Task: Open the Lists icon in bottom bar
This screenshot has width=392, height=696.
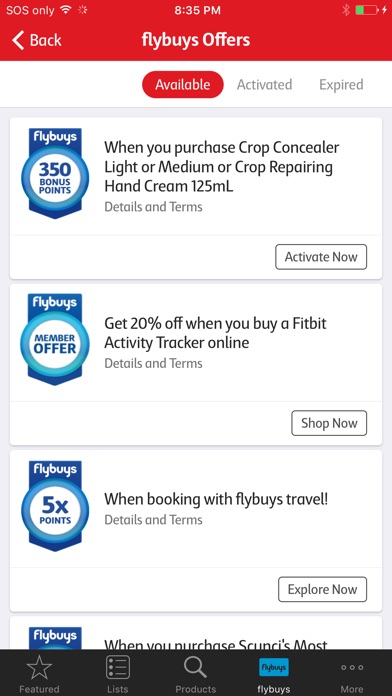Action: 118,668
